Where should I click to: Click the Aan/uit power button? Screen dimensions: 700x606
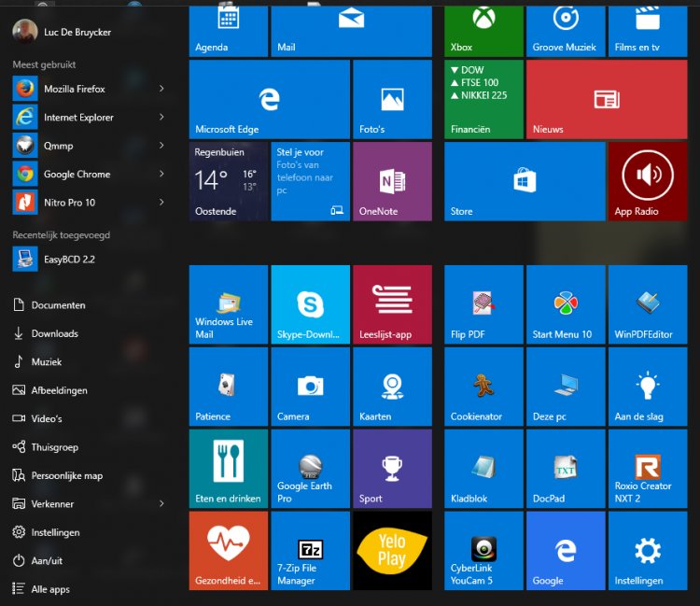(47, 560)
